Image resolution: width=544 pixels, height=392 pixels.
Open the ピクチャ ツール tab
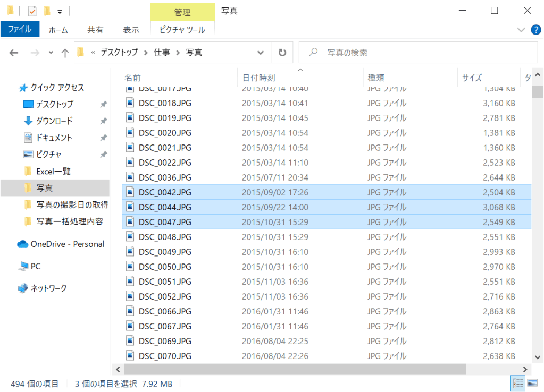182,30
